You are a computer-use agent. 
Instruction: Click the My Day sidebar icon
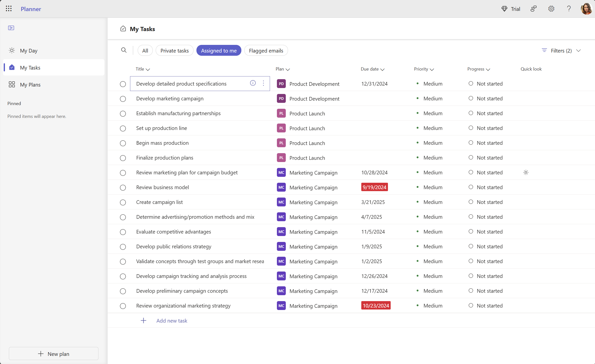pos(11,51)
